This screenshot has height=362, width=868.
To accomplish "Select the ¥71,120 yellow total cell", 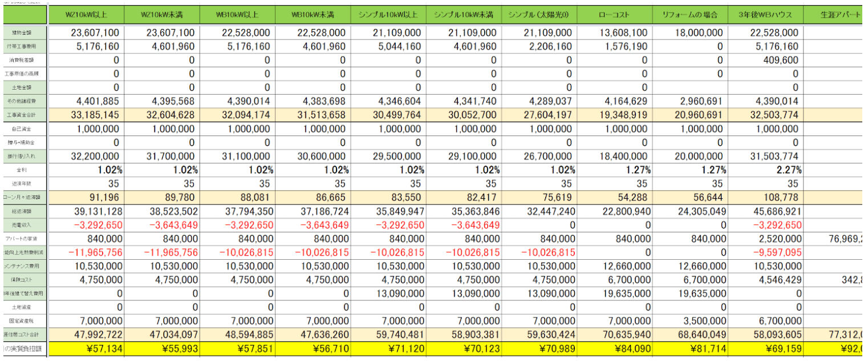I will [x=387, y=348].
